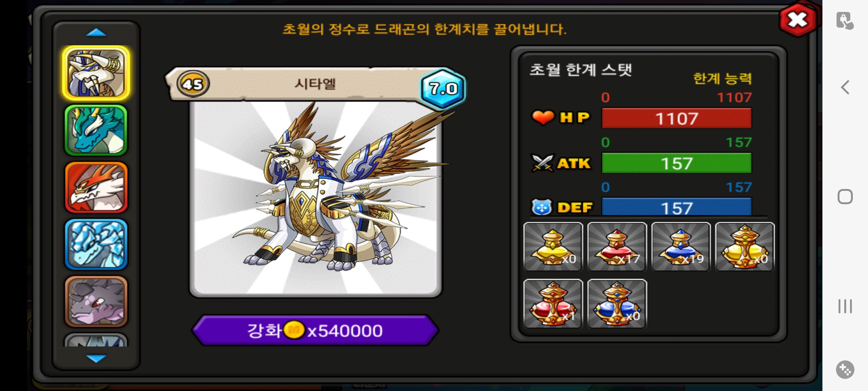Tap the level 45 gold badge
This screenshot has width=868, height=391.
(x=193, y=84)
